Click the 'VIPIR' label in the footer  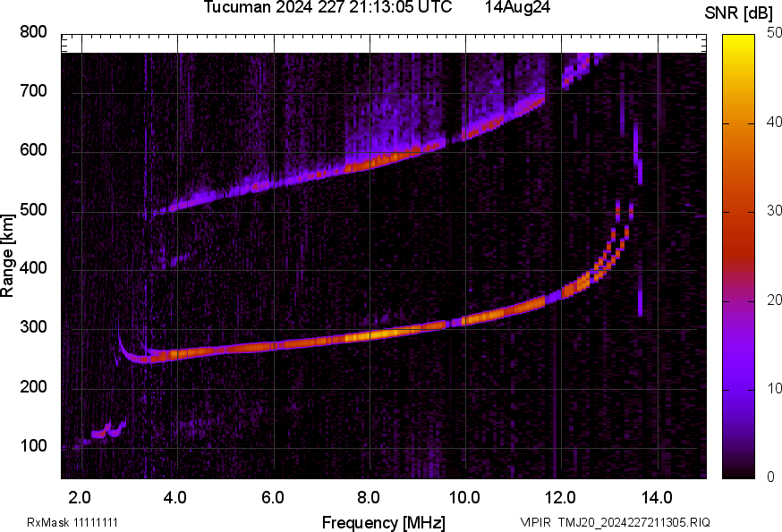[536, 523]
